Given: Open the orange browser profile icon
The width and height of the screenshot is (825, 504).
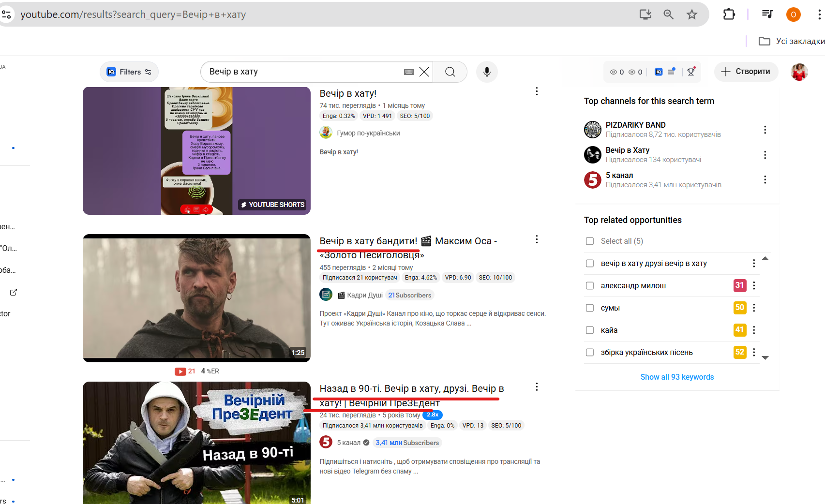Looking at the screenshot, I should (794, 15).
